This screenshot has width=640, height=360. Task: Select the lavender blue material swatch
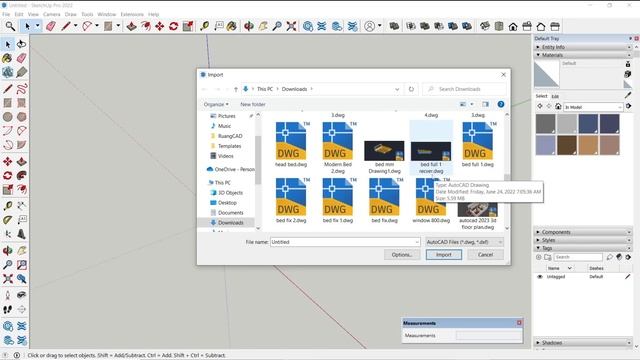546,145
